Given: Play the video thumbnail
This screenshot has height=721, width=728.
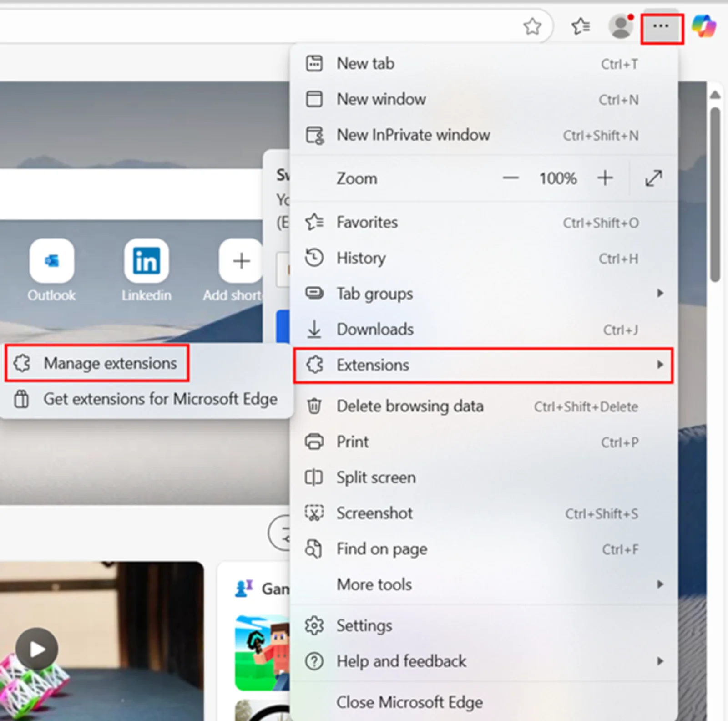Looking at the screenshot, I should 37,649.
